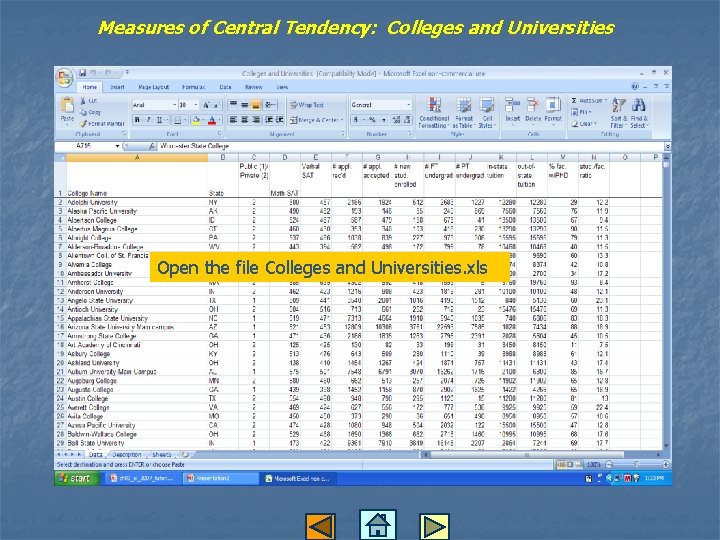The width and height of the screenshot is (720, 540).
Task: Click the Decrease Indent icon
Action: (x=269, y=120)
